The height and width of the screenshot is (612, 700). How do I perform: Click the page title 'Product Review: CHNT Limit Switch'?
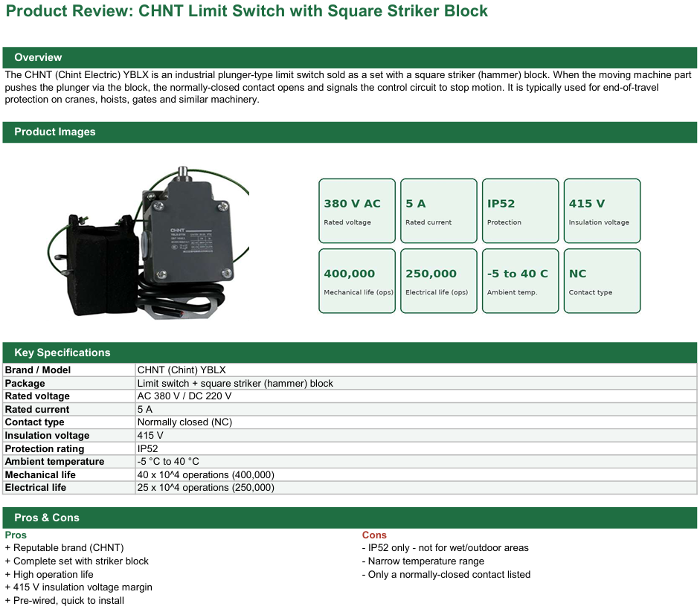click(x=246, y=10)
